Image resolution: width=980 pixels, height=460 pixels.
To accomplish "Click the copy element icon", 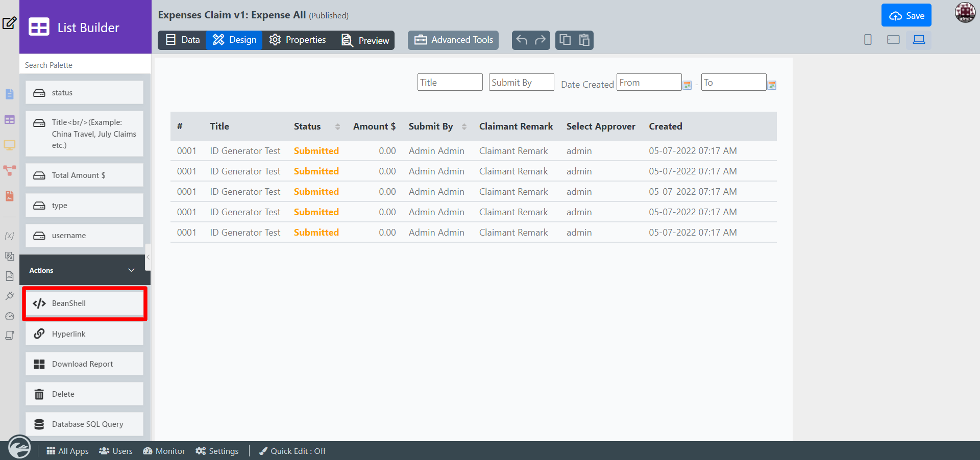I will coord(565,40).
